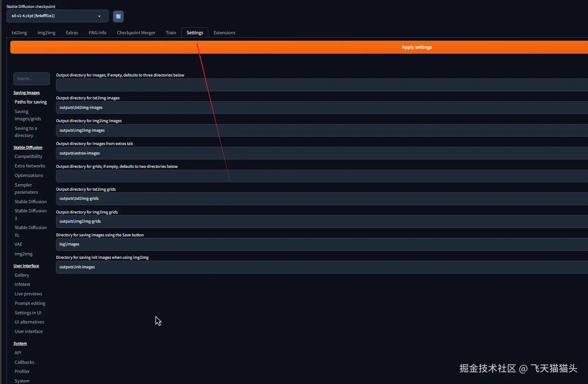Click the empty output directory for images field
This screenshot has height=384, width=588.
point(322,85)
